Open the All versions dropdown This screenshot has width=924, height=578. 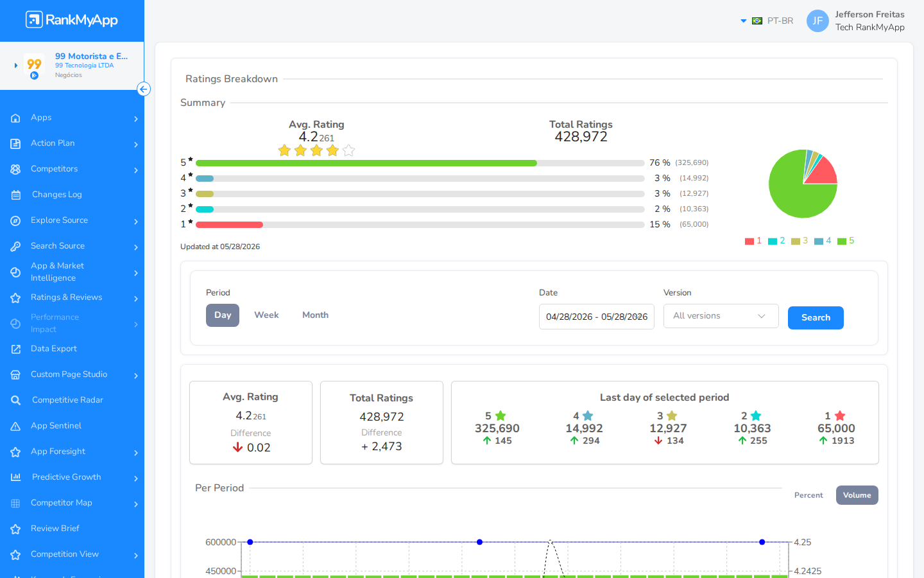click(x=721, y=316)
